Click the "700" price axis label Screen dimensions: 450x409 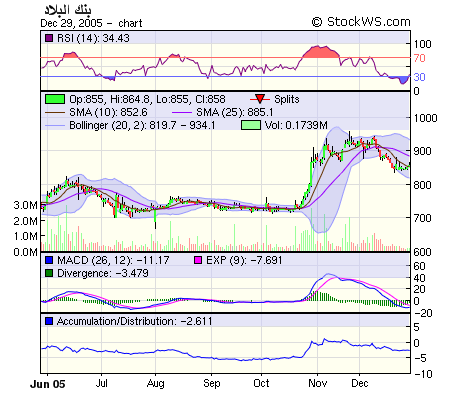pos(422,218)
